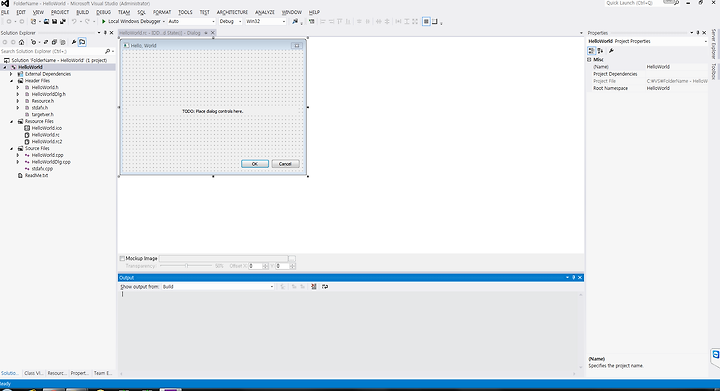Click the TeamViewer side tab icon

[715, 355]
